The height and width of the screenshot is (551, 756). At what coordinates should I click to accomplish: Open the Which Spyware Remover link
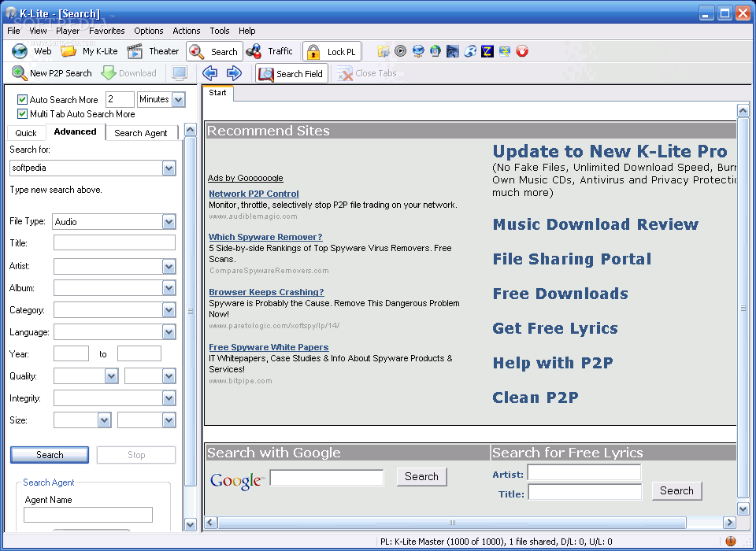(265, 237)
